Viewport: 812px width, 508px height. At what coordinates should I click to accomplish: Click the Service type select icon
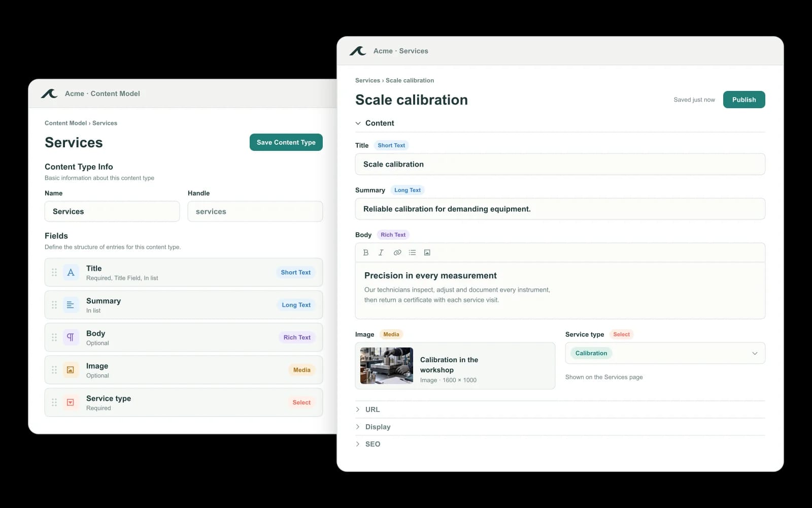pyautogui.click(x=71, y=402)
